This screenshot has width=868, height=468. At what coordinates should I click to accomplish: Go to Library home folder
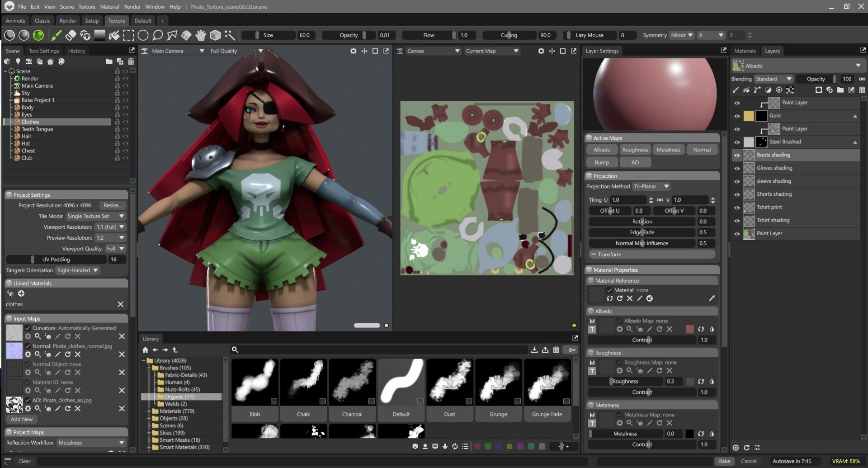pos(145,350)
